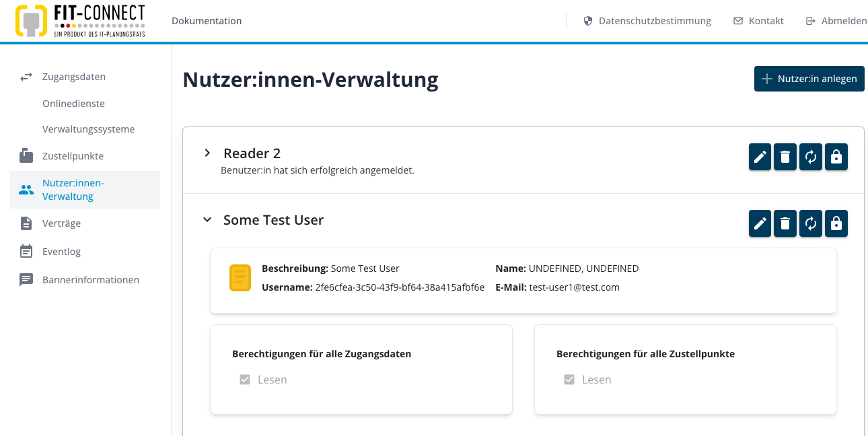Click the Some Test User heading

point(273,220)
